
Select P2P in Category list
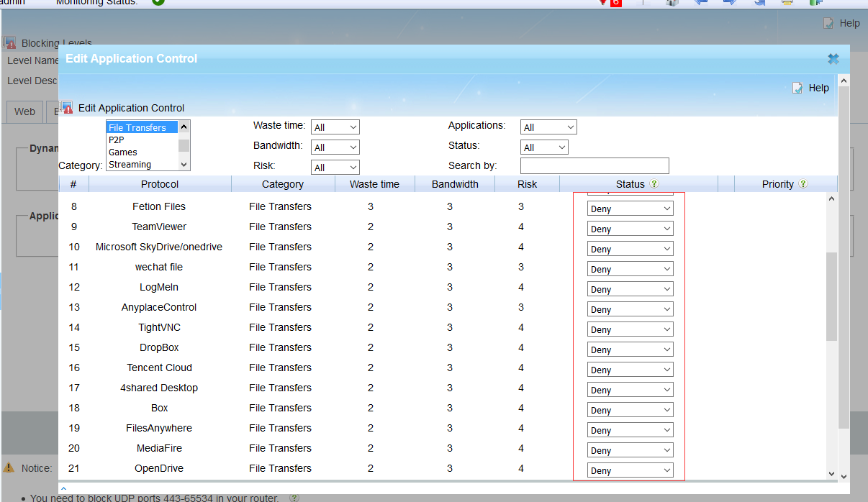click(142, 140)
